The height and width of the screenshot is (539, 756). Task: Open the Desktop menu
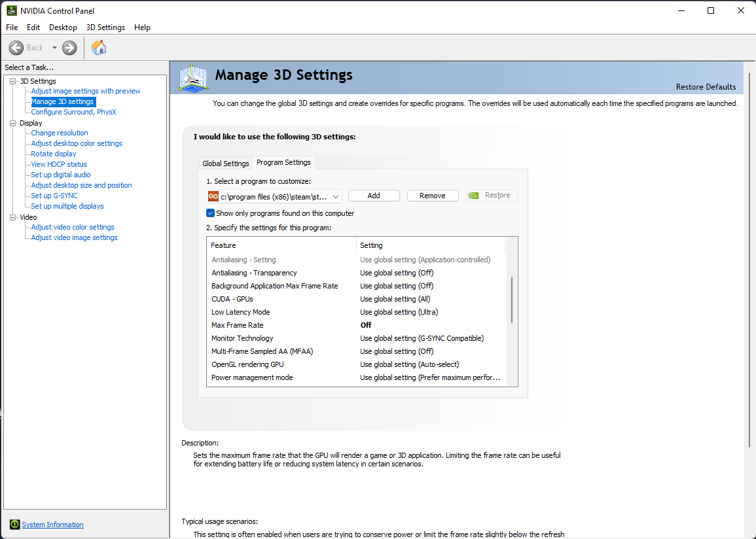pos(63,27)
